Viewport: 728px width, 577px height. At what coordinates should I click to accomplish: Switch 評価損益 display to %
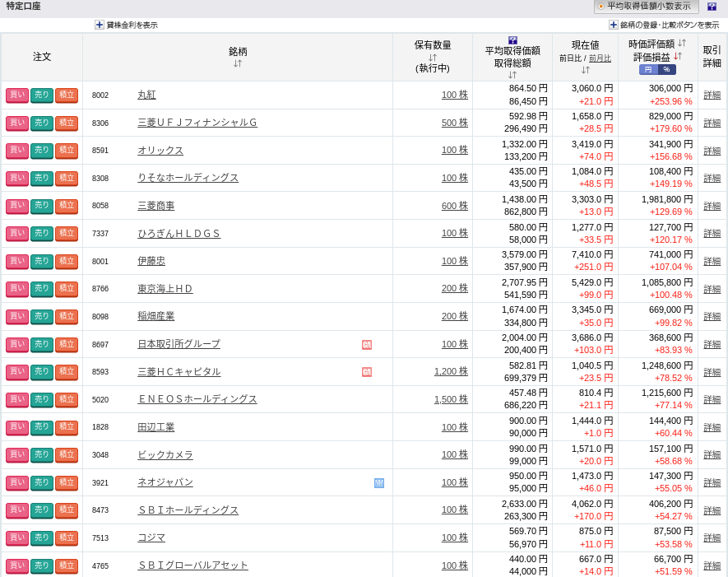pyautogui.click(x=666, y=70)
